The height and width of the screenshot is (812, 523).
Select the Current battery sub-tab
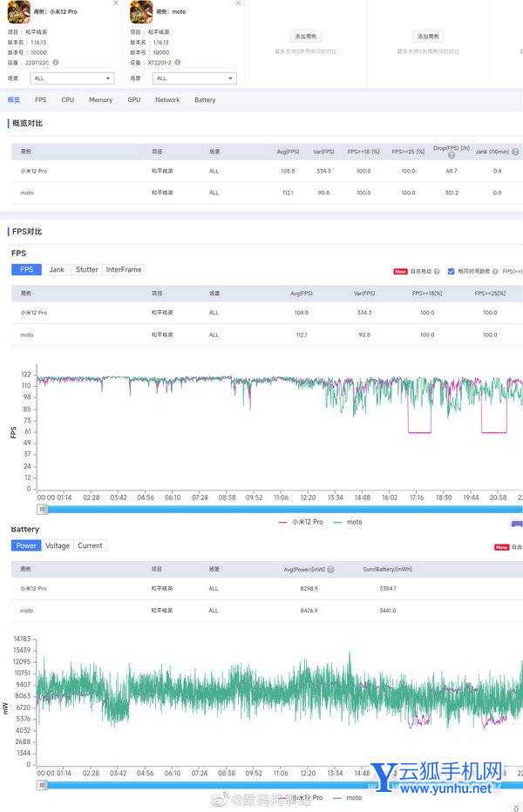90,545
